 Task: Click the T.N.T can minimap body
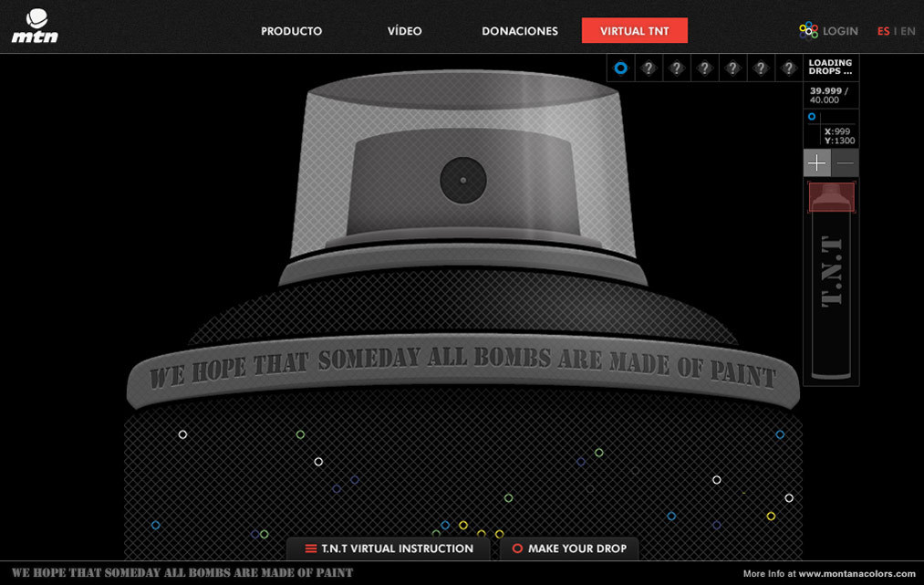(831, 292)
